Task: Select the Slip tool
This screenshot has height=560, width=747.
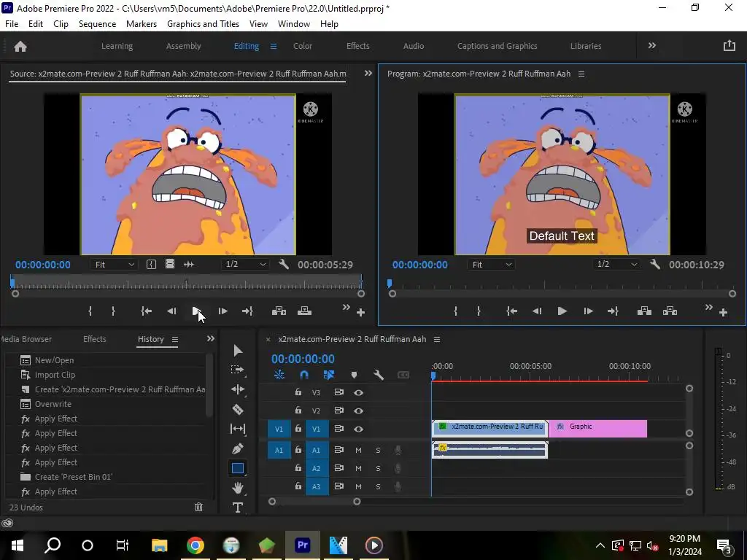Action: (x=238, y=429)
